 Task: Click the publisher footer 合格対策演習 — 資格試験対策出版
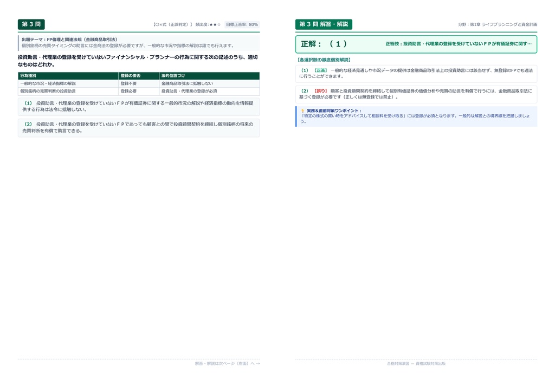coord(416,363)
